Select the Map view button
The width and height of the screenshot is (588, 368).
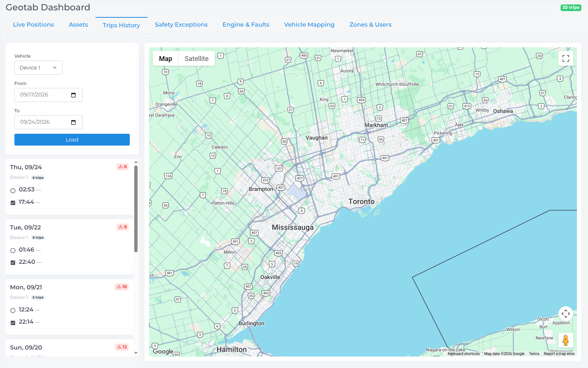tap(166, 58)
